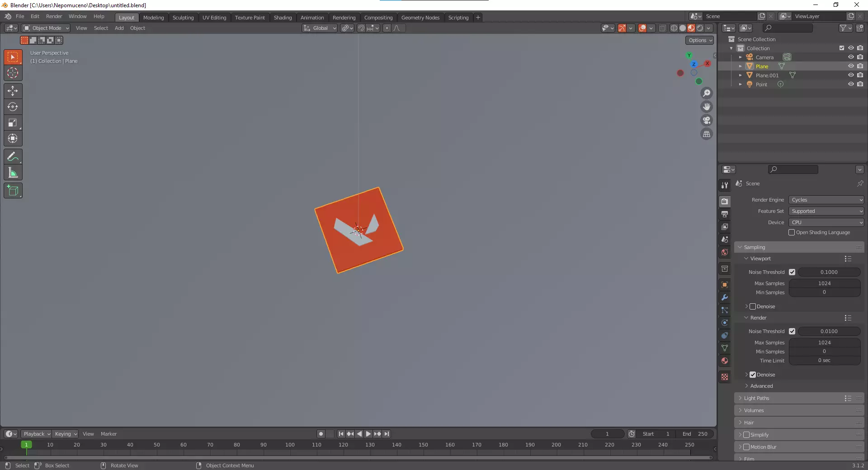Image resolution: width=868 pixels, height=470 pixels.
Task: Open the Add menu in viewport header
Action: (x=119, y=28)
